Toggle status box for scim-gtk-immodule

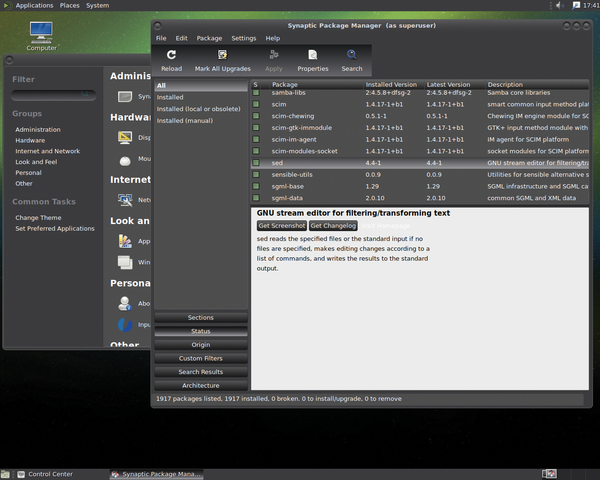[256, 127]
